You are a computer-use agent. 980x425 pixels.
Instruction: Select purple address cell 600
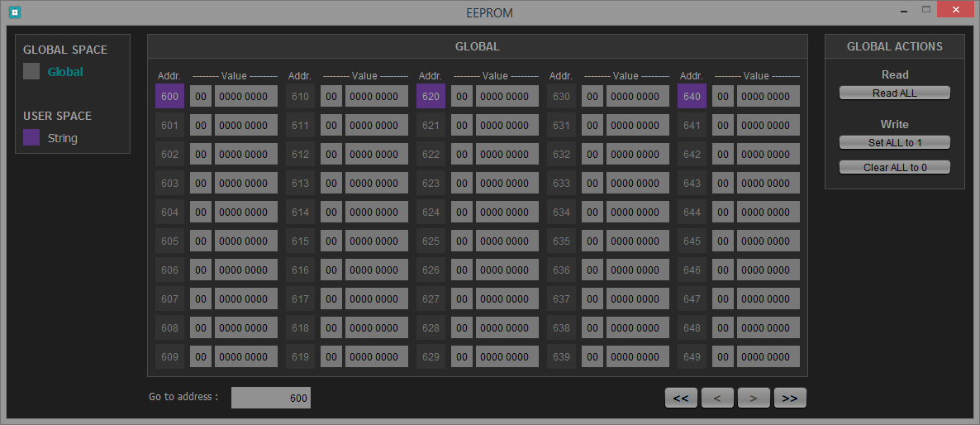click(169, 96)
